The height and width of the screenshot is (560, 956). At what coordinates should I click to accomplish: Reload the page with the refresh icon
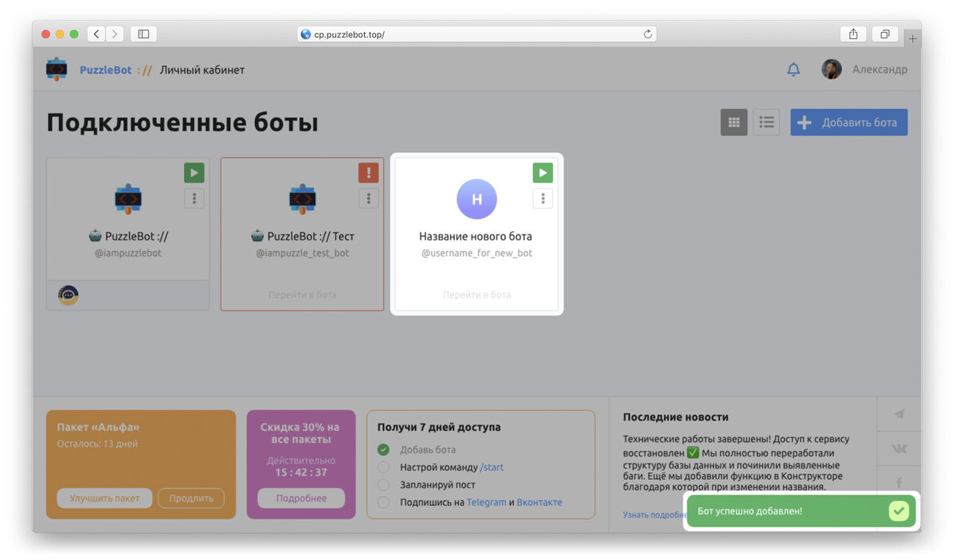click(648, 34)
